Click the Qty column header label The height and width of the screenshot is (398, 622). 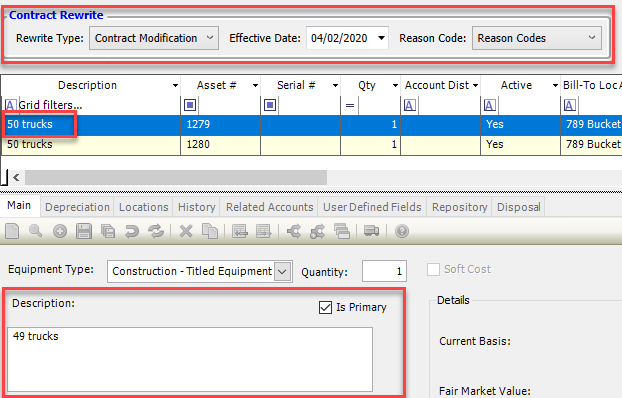tap(367, 85)
